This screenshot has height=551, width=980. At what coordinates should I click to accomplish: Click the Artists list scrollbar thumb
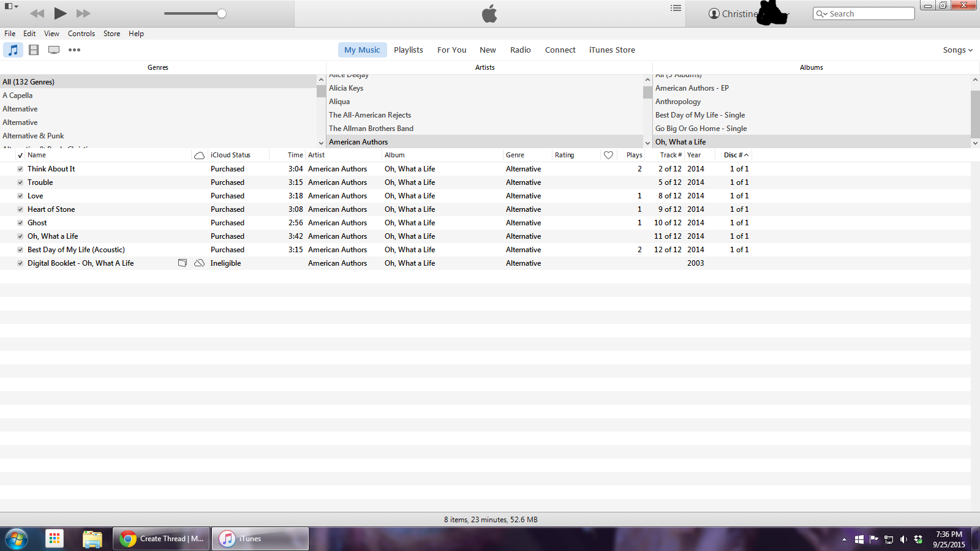[647, 92]
